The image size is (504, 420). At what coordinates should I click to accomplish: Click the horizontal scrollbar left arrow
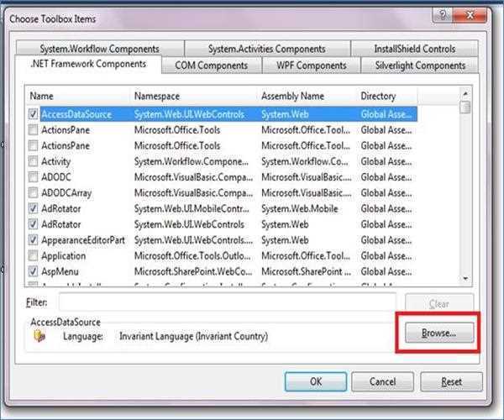click(32, 286)
